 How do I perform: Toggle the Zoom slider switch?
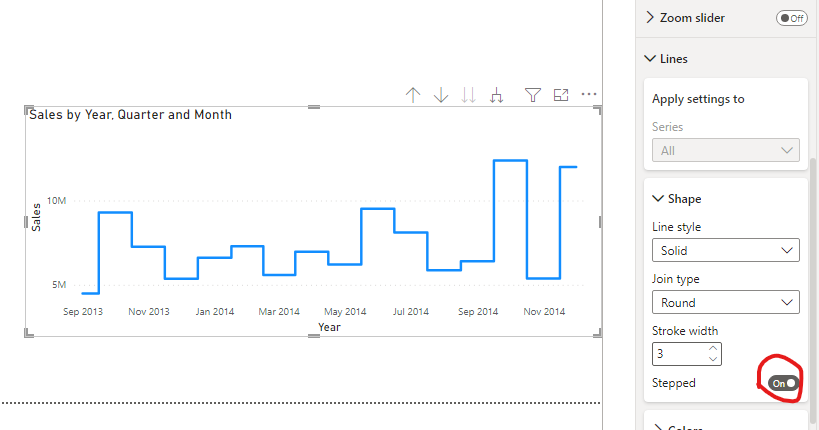click(792, 18)
